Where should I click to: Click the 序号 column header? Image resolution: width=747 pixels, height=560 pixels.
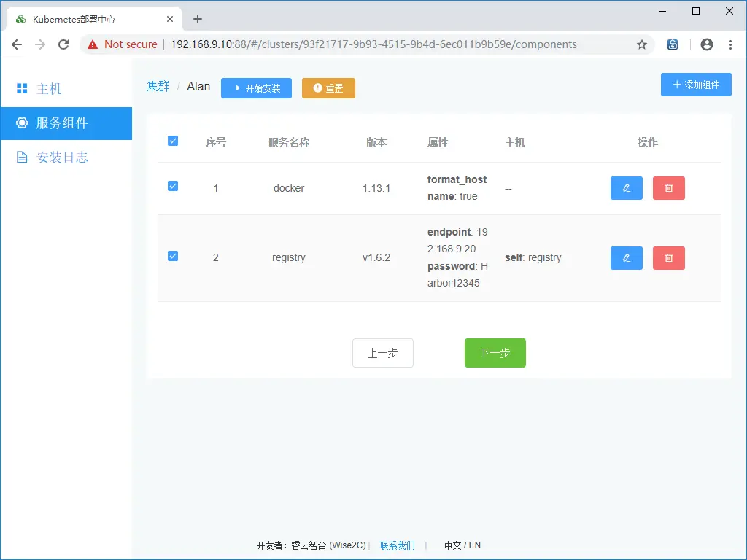click(x=216, y=142)
